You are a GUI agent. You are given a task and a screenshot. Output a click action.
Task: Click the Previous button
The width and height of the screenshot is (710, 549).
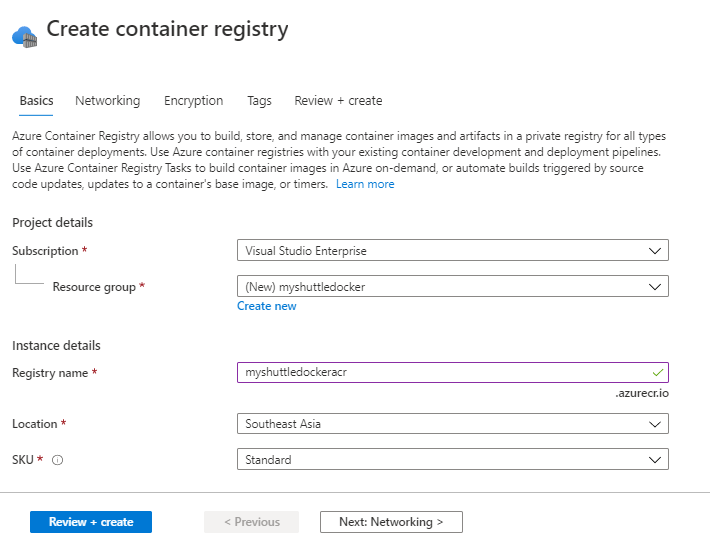point(252,522)
